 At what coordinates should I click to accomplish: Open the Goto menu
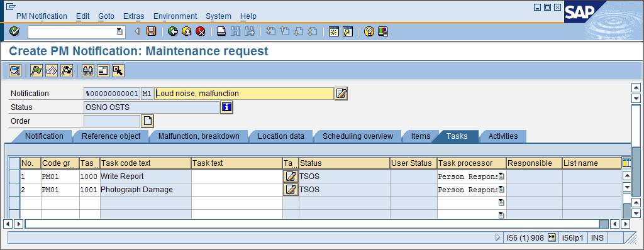[106, 16]
